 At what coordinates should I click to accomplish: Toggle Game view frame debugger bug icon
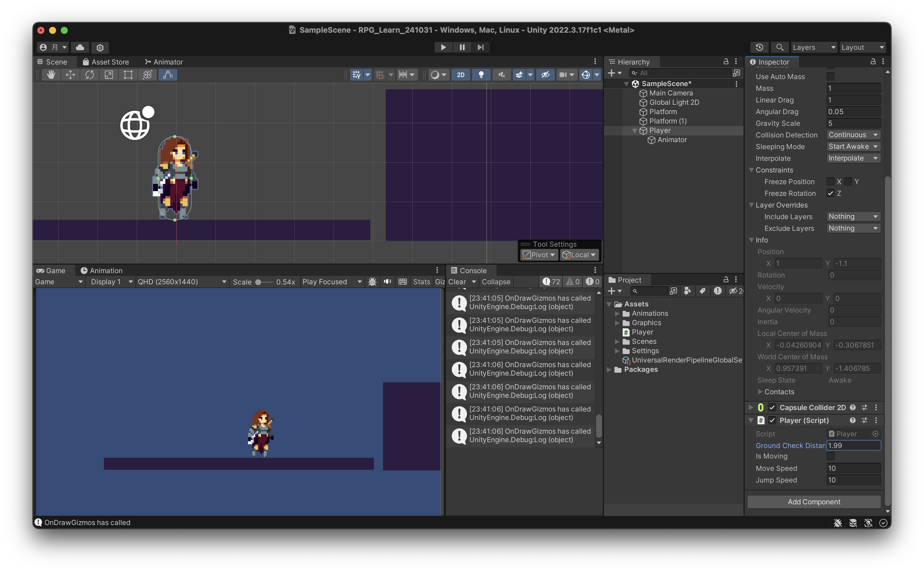tap(372, 281)
